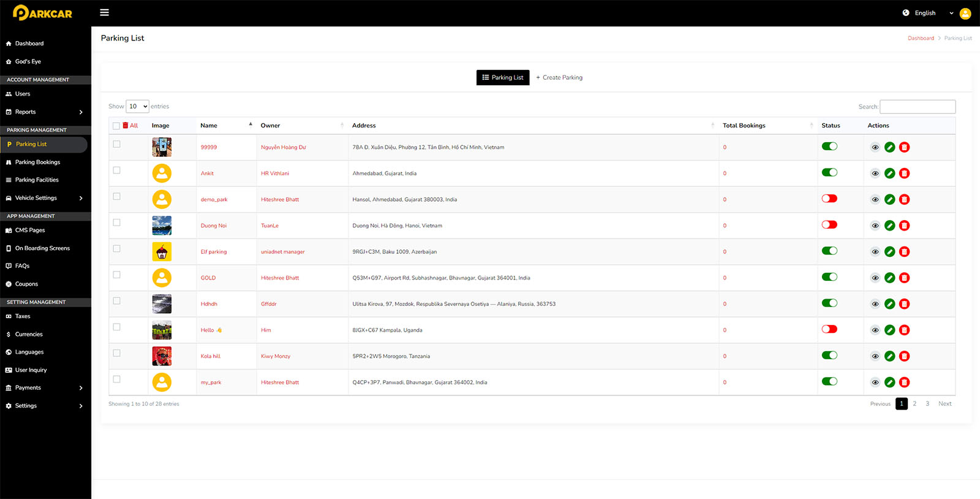Screen dimensions: 980x499
Task: Disable the 99999 parking status toggle
Action: click(x=829, y=147)
